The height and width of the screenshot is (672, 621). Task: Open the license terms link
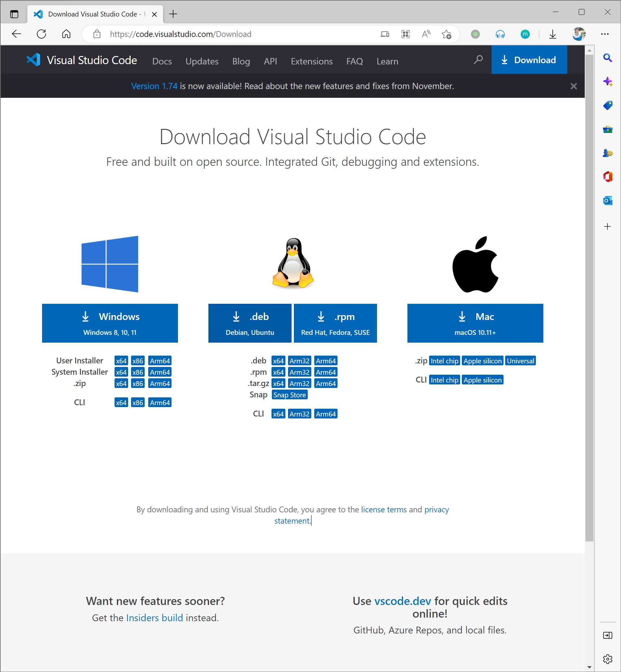[x=384, y=509]
